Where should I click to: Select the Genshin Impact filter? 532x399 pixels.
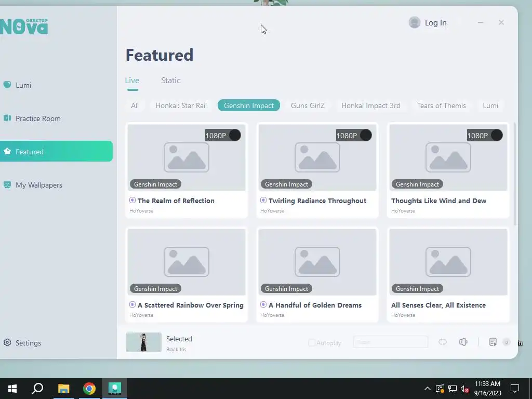[x=249, y=105]
